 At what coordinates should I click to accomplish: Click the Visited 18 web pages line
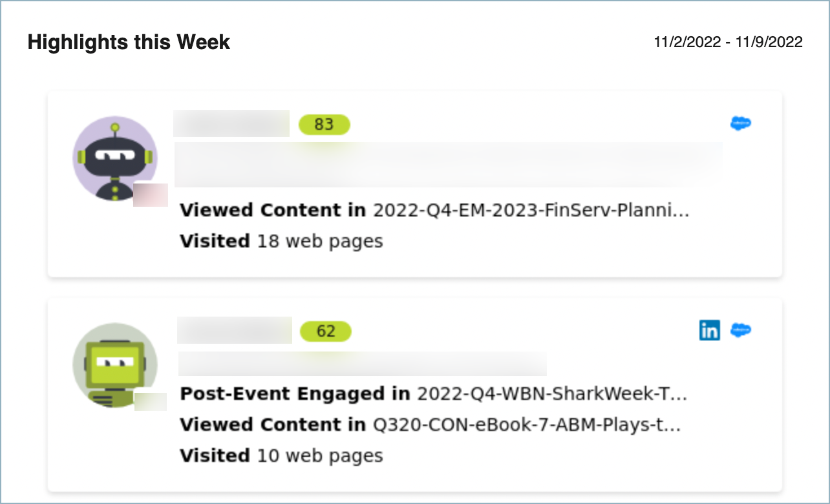281,241
